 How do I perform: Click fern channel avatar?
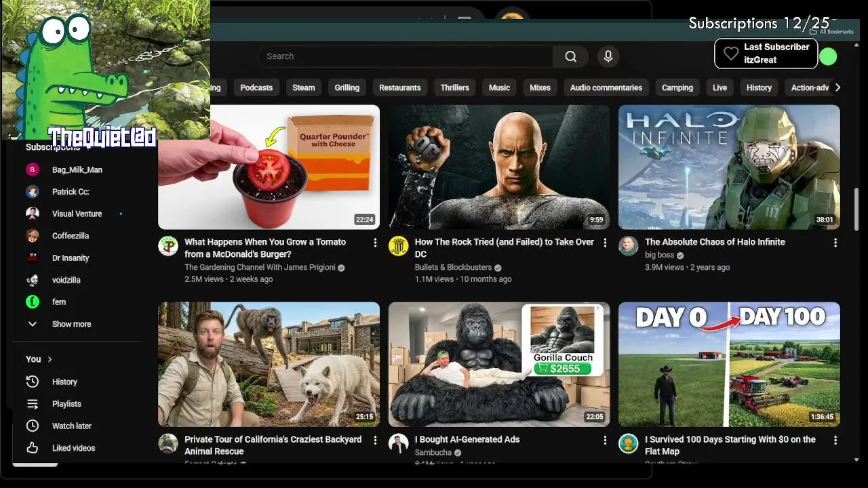point(33,302)
